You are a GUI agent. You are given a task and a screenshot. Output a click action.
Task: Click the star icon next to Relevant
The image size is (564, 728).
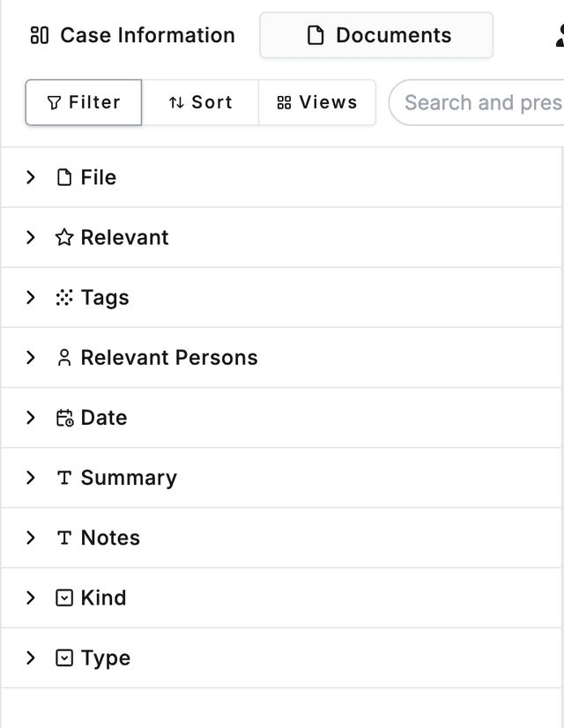(63, 238)
